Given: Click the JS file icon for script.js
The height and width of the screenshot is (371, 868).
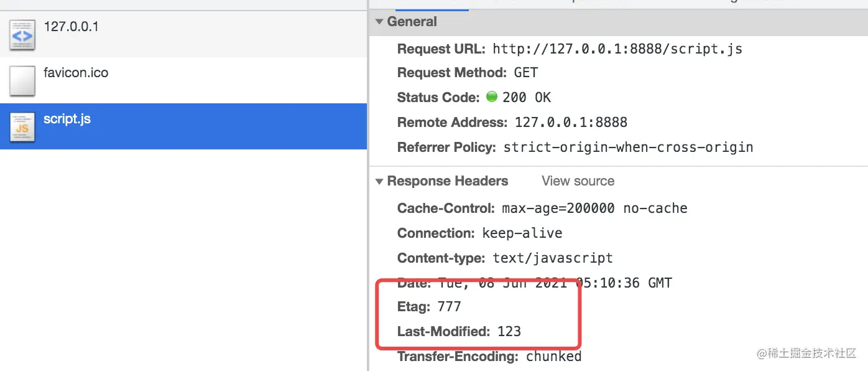Looking at the screenshot, I should pos(22,127).
